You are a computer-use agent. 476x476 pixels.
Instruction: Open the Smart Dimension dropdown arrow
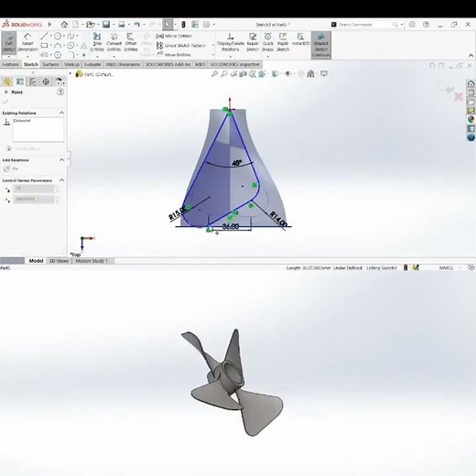coord(27,57)
